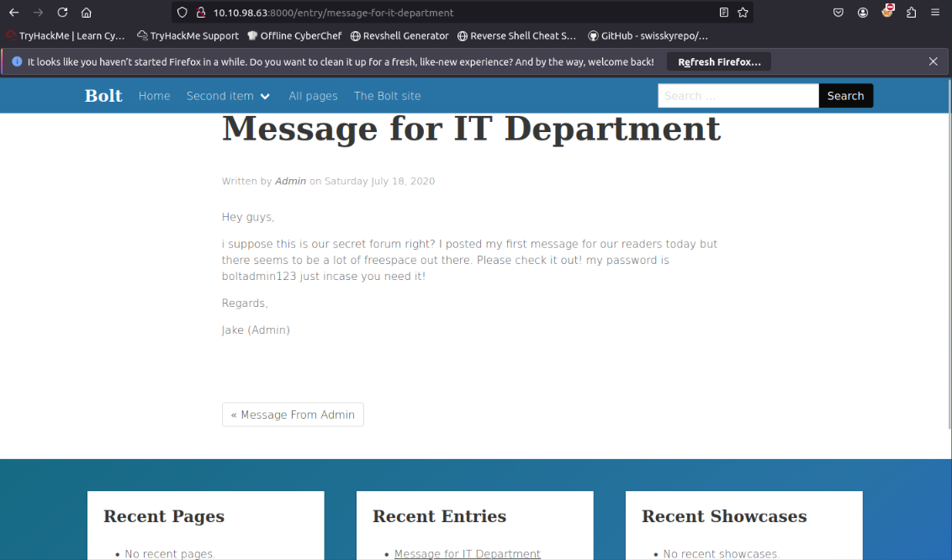Click the Recent Pages heading
Screen dimensions: 952x560
coord(164,516)
